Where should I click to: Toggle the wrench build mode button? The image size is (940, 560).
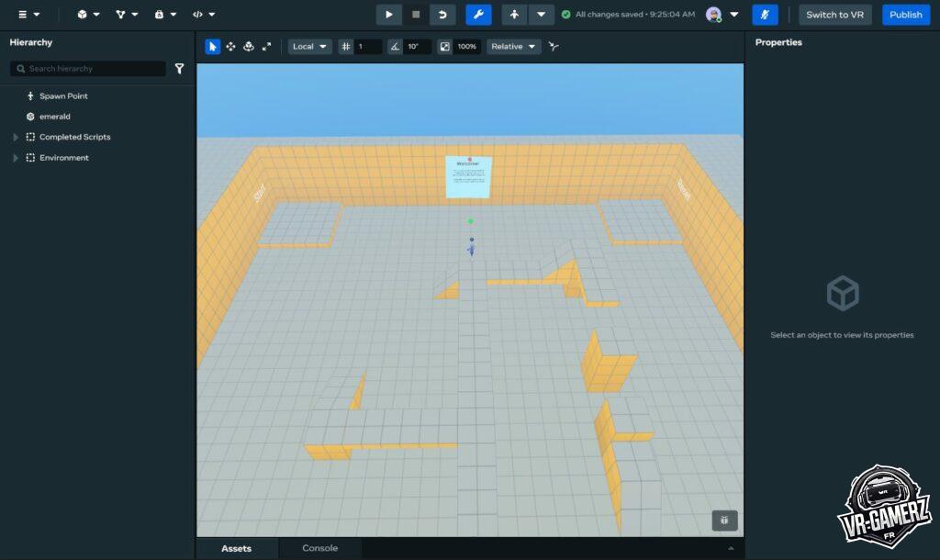[x=478, y=15]
